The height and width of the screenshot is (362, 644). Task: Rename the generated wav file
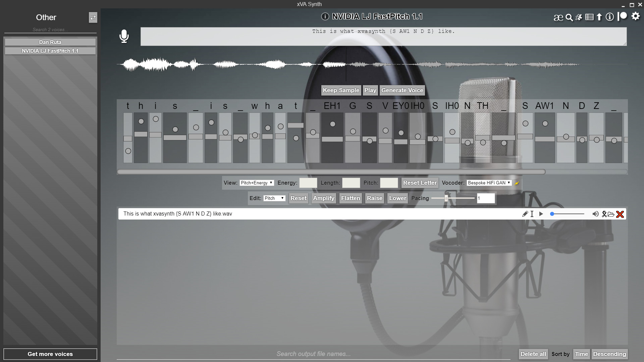point(526,214)
